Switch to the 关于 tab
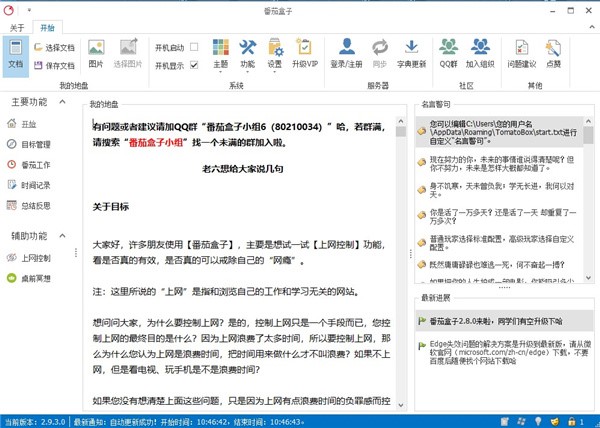The height and width of the screenshot is (428, 600). (15, 27)
